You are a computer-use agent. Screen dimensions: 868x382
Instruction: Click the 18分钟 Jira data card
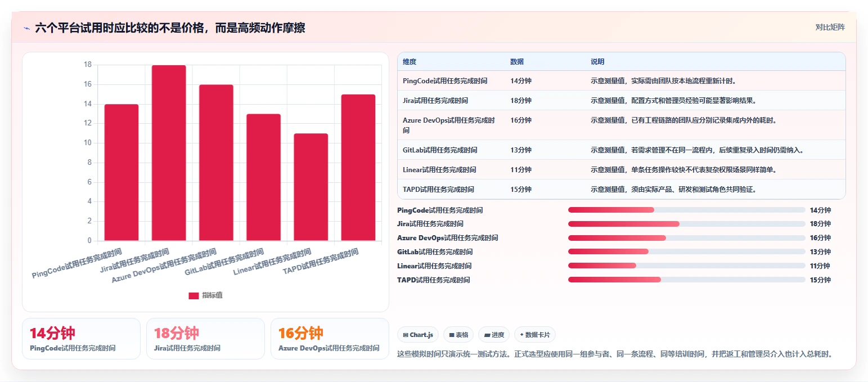coord(205,339)
